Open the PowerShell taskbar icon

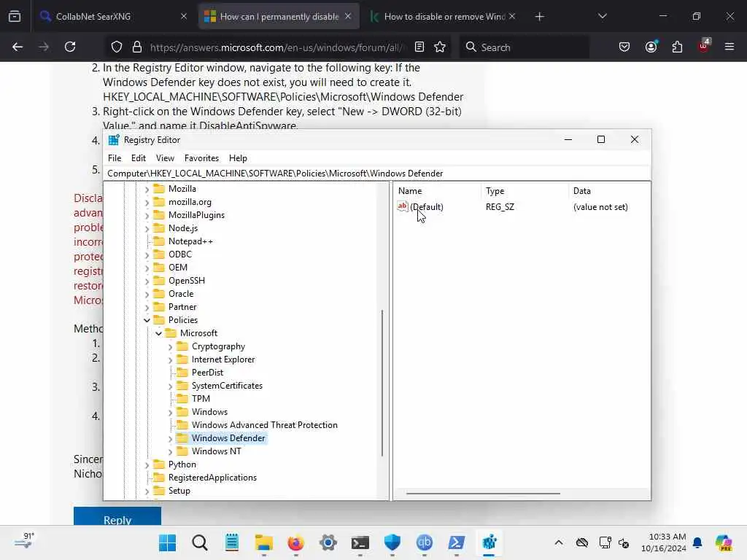[x=457, y=542]
